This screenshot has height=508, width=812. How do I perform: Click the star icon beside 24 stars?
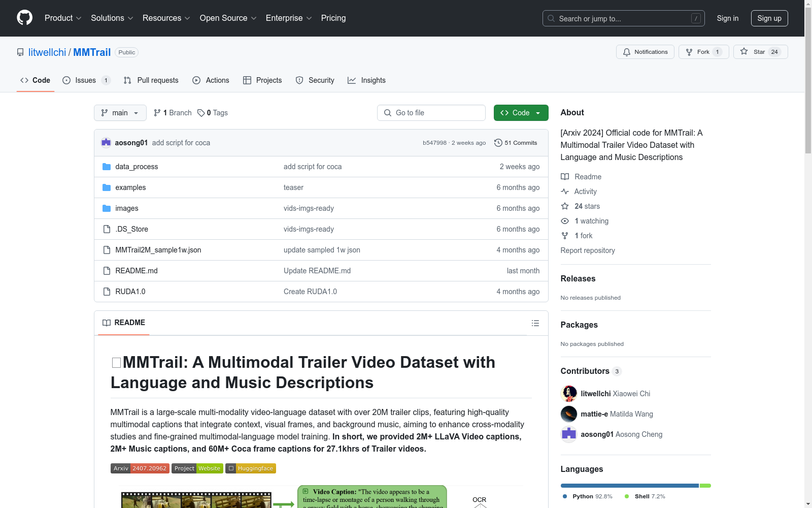point(565,206)
